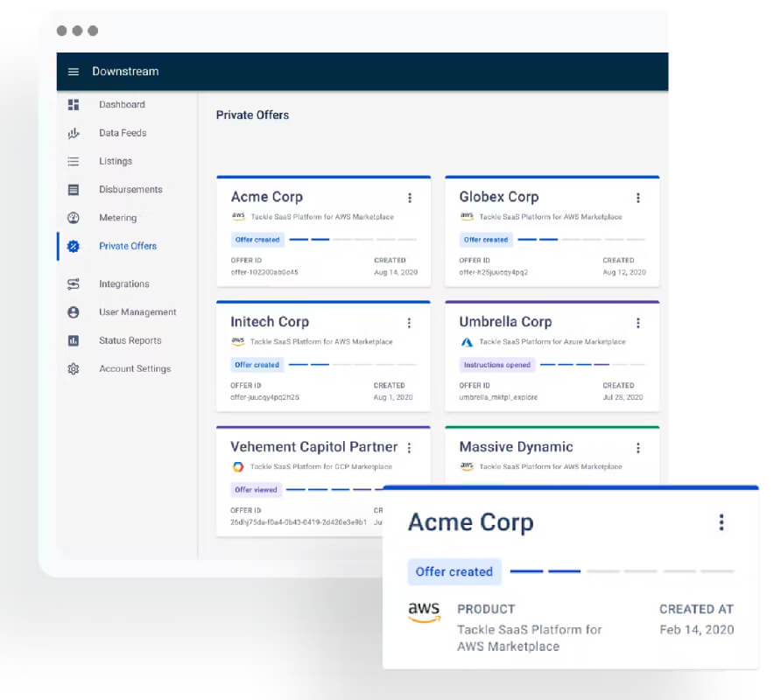Open the enlarged Acme Corp card three-dot menu
The width and height of the screenshot is (781, 700).
tap(721, 522)
